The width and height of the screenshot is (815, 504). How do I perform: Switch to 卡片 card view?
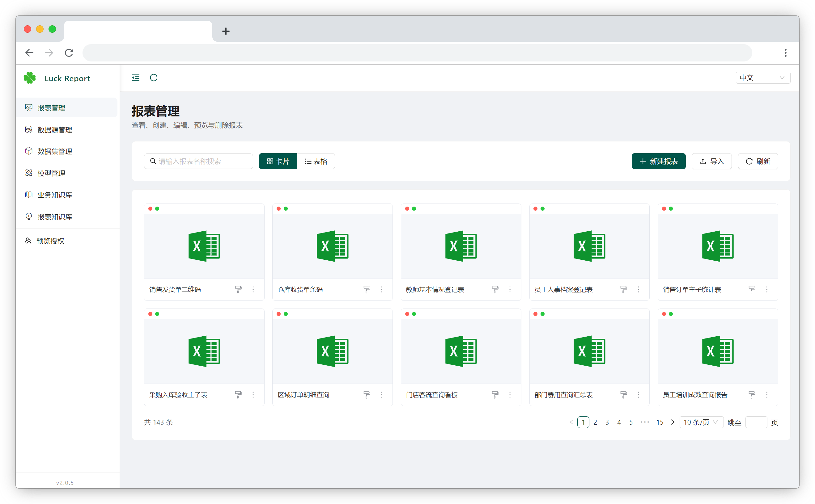[278, 161]
